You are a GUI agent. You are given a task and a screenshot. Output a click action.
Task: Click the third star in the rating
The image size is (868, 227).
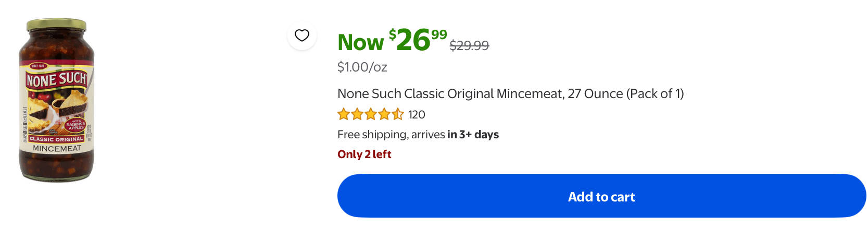tap(371, 114)
